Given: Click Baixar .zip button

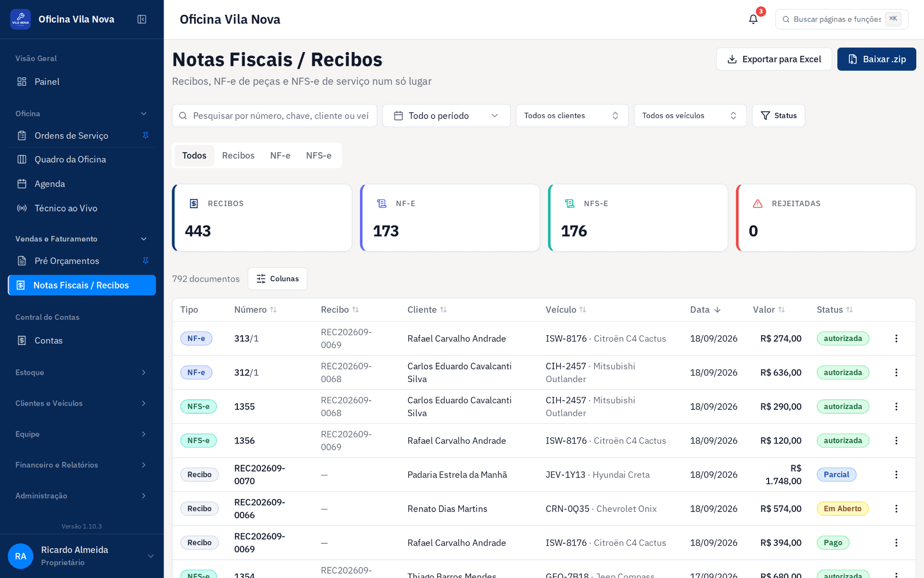Looking at the screenshot, I should (x=876, y=59).
